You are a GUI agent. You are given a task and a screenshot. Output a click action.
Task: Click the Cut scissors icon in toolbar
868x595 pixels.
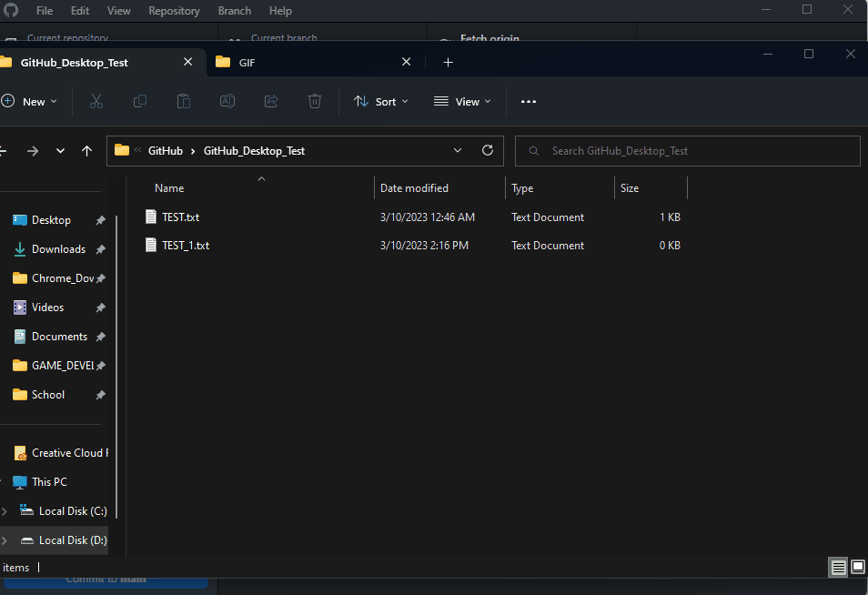pyautogui.click(x=96, y=101)
